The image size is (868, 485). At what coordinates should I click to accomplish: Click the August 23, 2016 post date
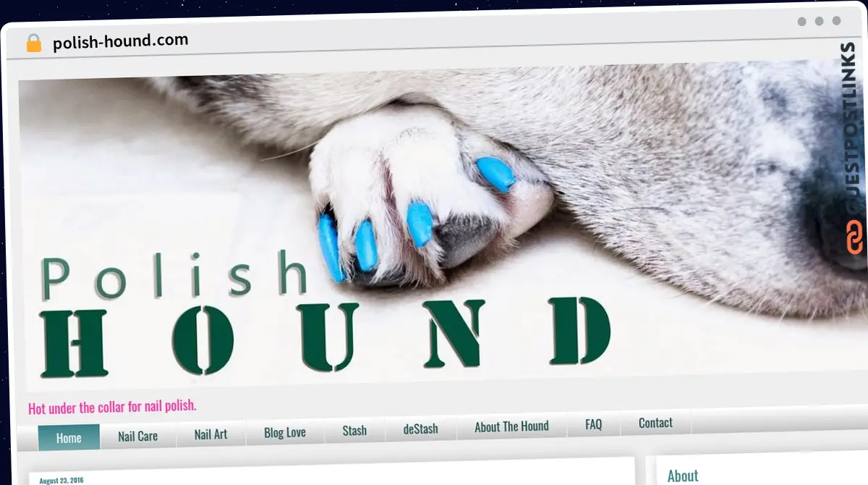coord(60,479)
